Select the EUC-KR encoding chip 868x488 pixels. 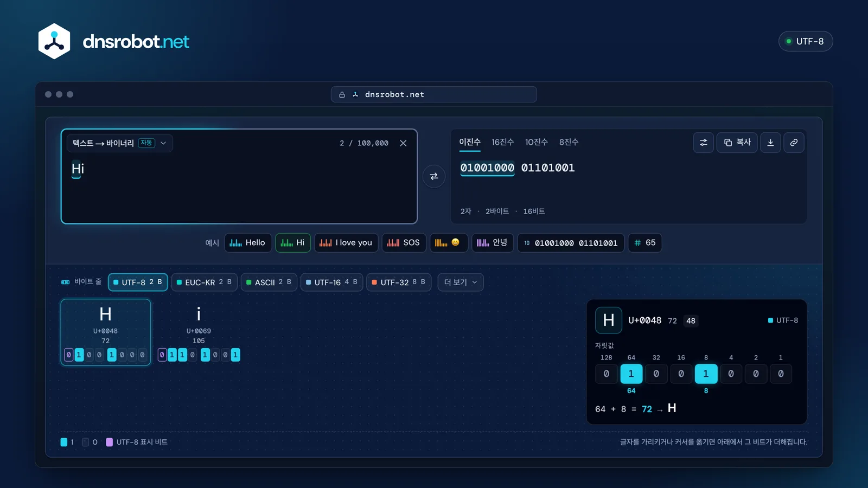(204, 282)
